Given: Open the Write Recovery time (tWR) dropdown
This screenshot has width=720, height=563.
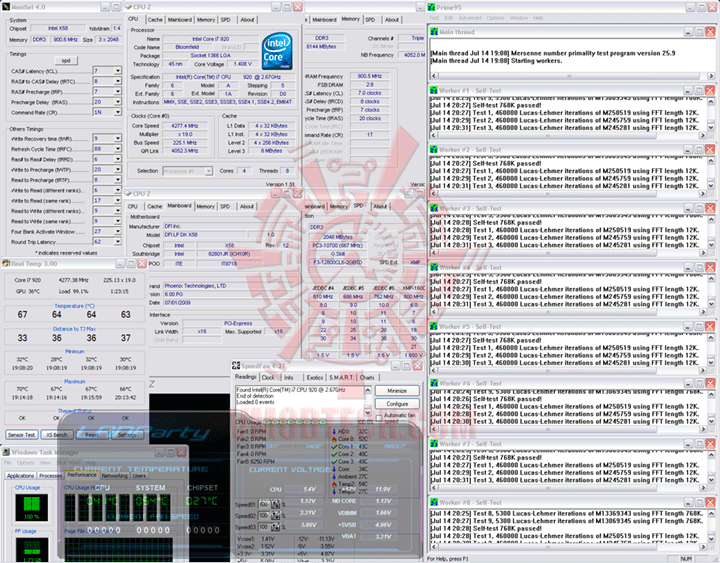Looking at the screenshot, I should pos(118,138).
